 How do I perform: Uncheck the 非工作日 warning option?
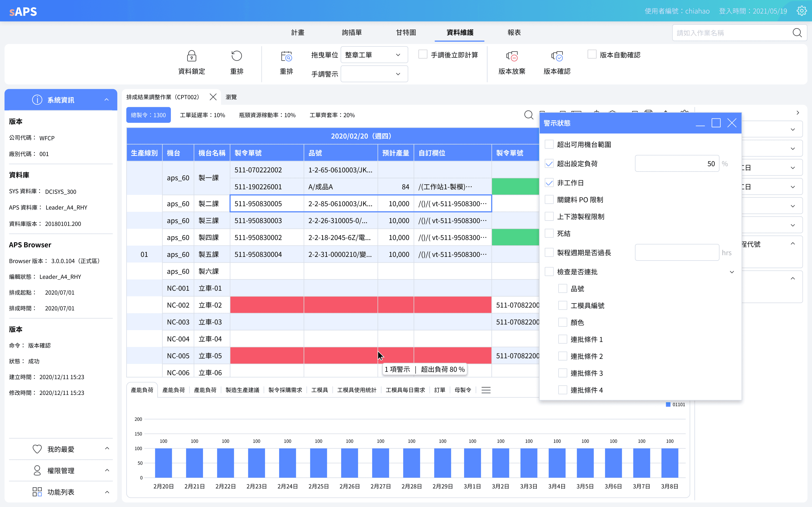(x=549, y=183)
